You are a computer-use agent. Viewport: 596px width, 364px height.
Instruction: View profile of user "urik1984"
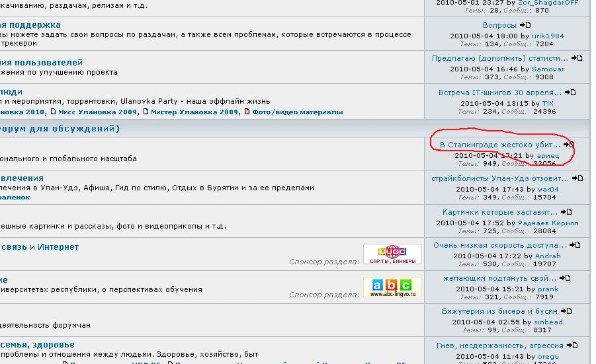click(547, 36)
